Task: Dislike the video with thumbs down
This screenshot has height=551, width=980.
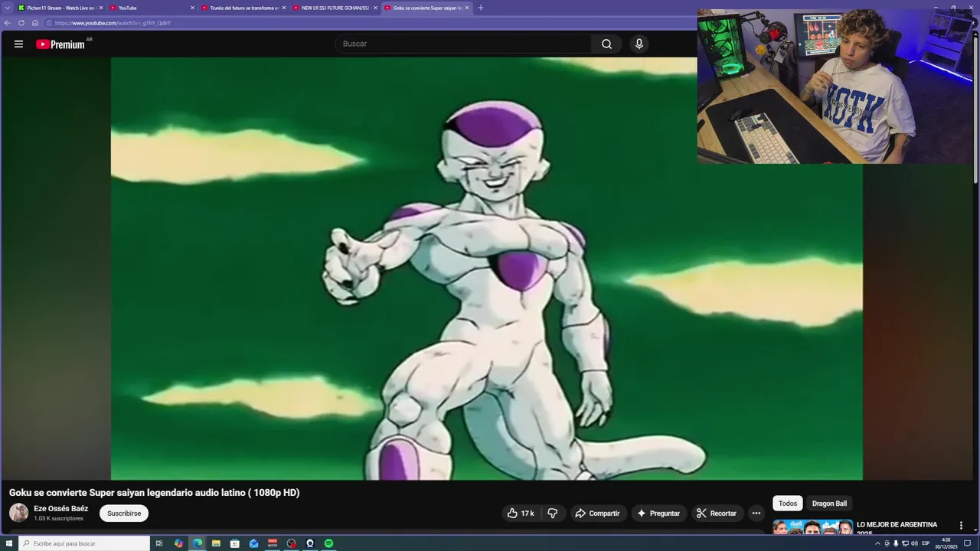Action: (552, 514)
